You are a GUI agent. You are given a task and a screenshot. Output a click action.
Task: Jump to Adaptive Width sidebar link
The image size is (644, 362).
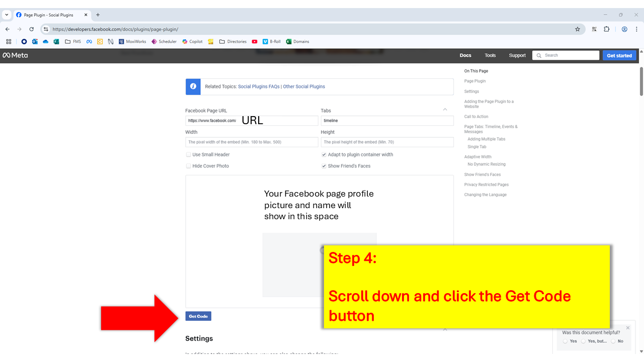(478, 157)
